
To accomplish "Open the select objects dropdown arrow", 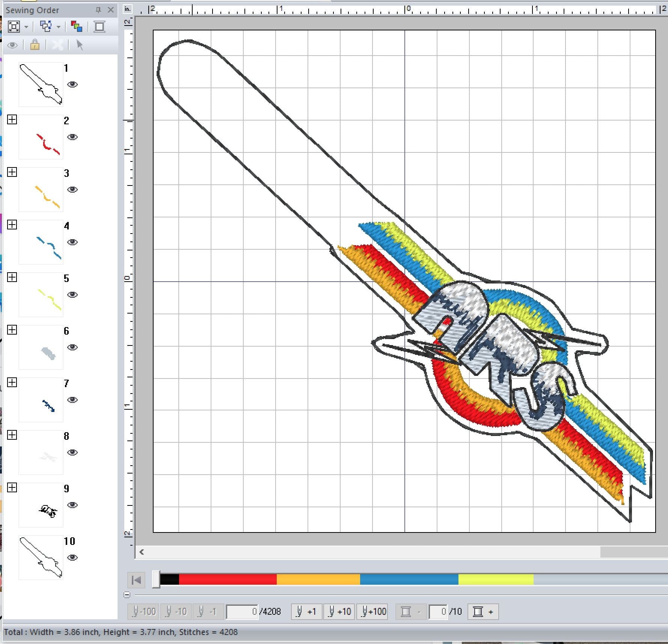I will pyautogui.click(x=59, y=27).
